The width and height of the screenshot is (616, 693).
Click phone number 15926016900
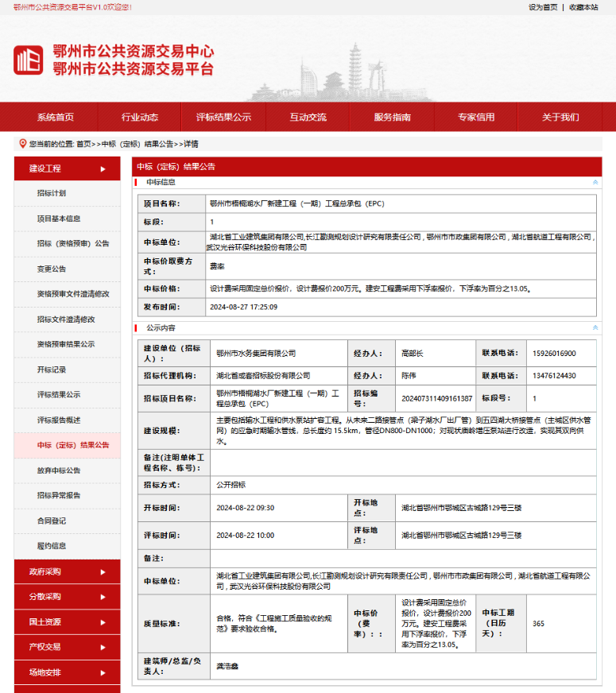coord(554,354)
